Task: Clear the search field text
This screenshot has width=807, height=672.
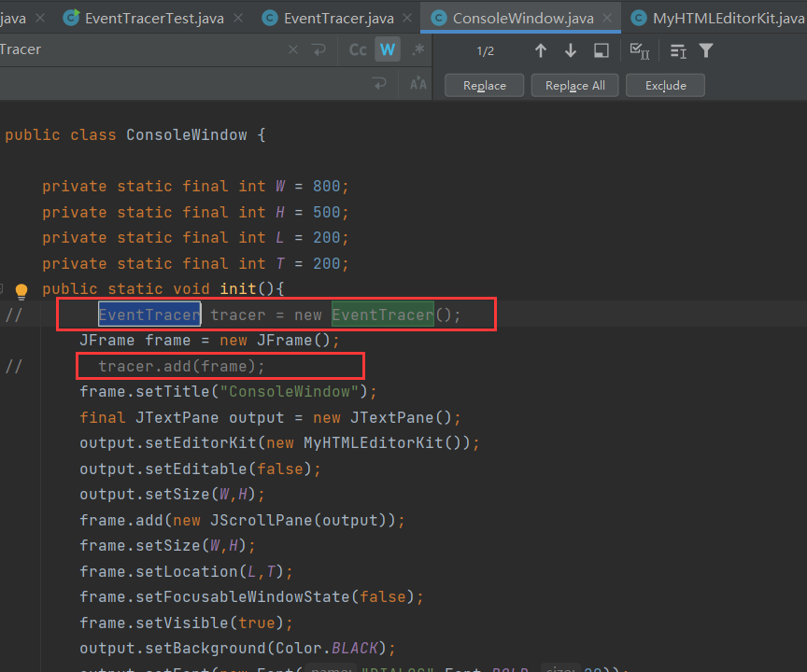Action: pyautogui.click(x=293, y=49)
